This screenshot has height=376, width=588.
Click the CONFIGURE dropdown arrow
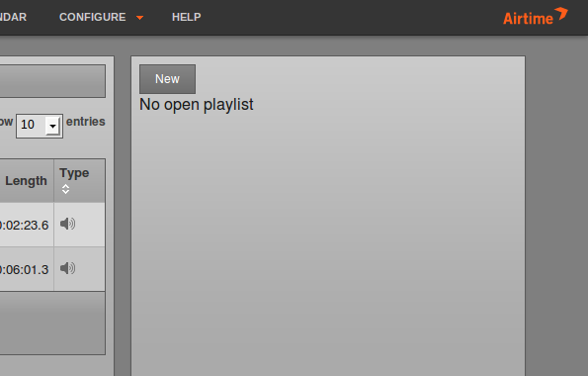(139, 18)
